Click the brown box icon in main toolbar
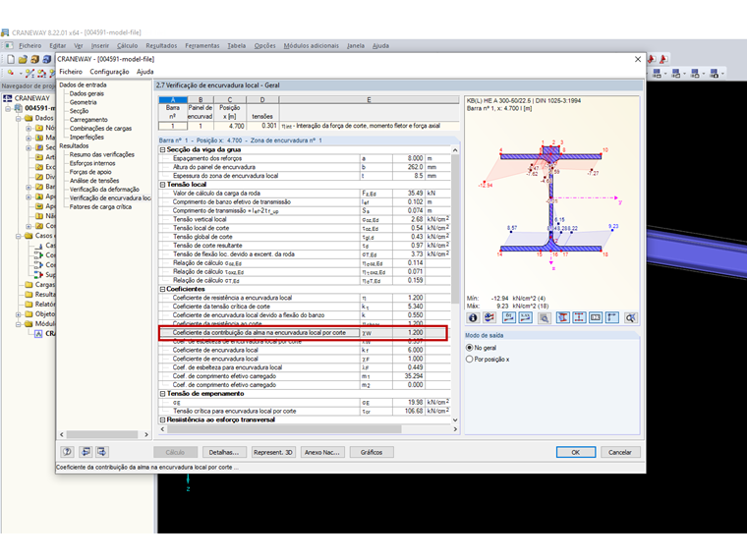Screen dimensions: 747x560 coord(34,60)
